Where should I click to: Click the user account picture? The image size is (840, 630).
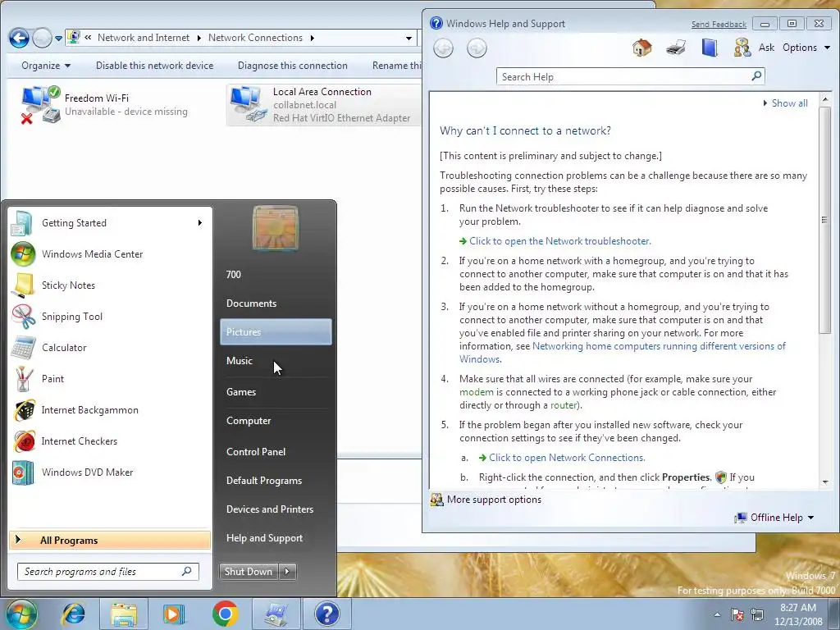point(276,228)
